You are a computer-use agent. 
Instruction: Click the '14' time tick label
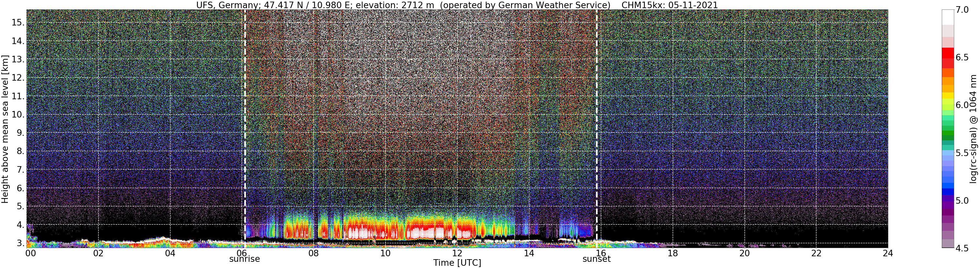(x=529, y=253)
